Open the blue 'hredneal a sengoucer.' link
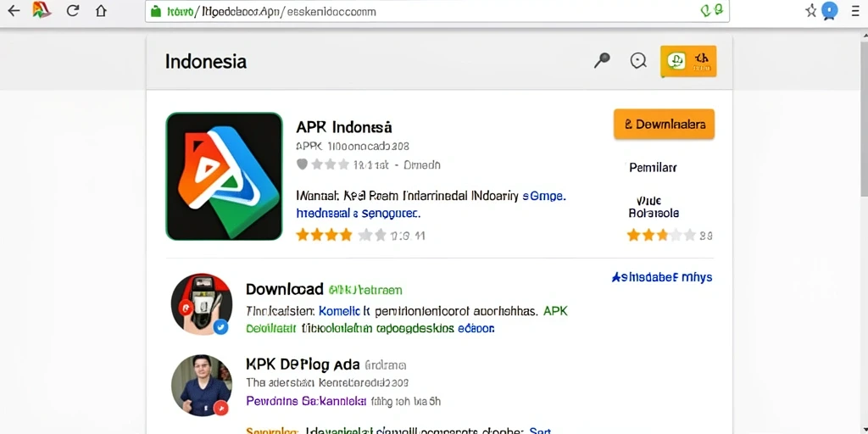Image resolution: width=868 pixels, height=434 pixels. click(359, 213)
